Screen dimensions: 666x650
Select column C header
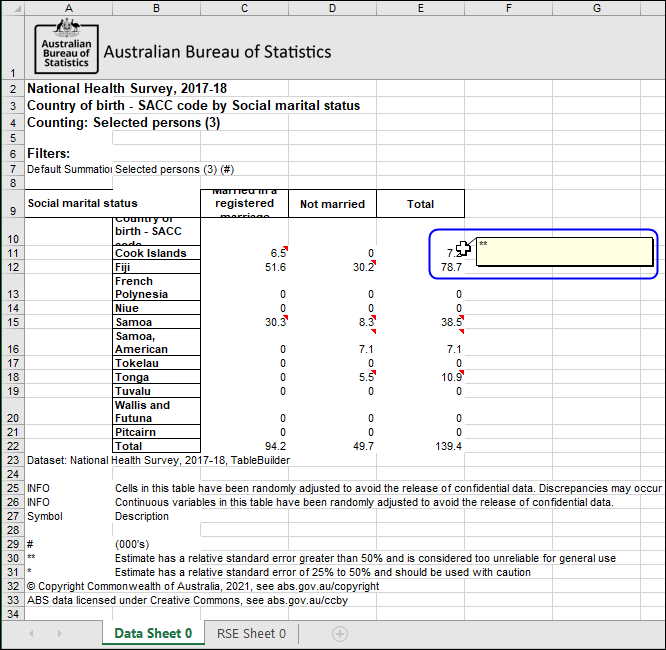(x=244, y=8)
